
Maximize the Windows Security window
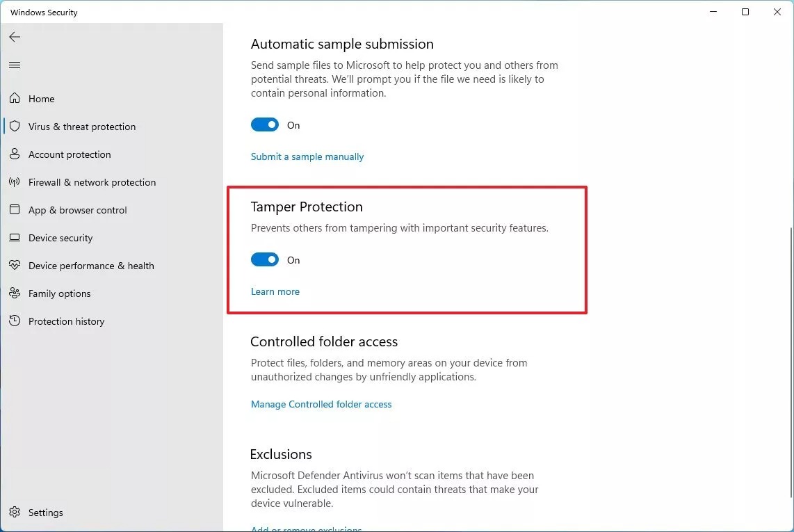click(x=745, y=12)
